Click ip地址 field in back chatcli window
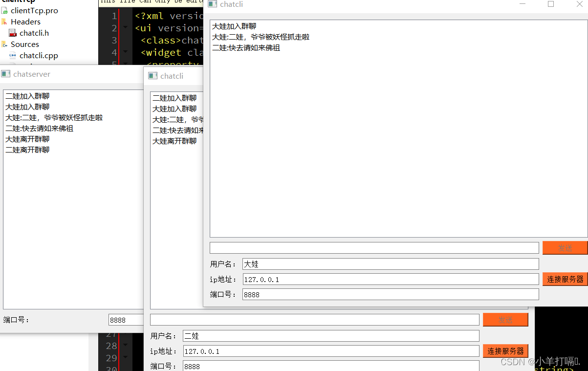The image size is (588, 371). click(331, 351)
